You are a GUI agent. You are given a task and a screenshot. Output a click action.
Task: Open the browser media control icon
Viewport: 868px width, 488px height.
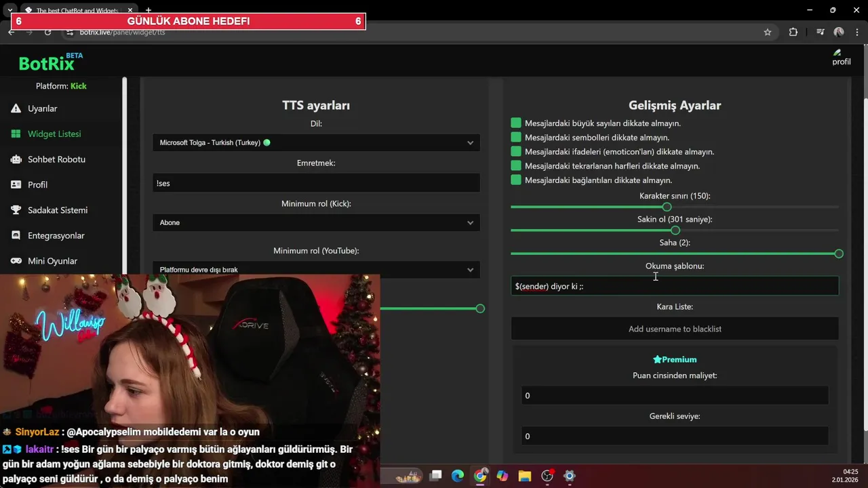(x=821, y=32)
